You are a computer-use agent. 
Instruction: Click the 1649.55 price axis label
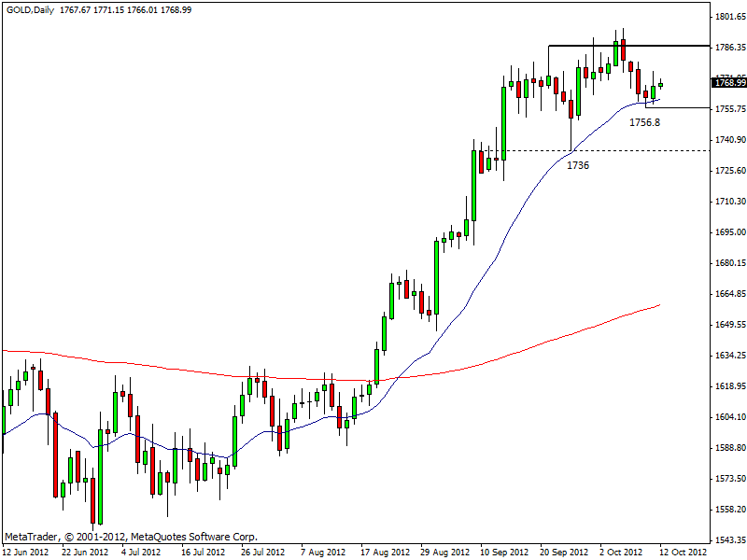[x=729, y=325]
